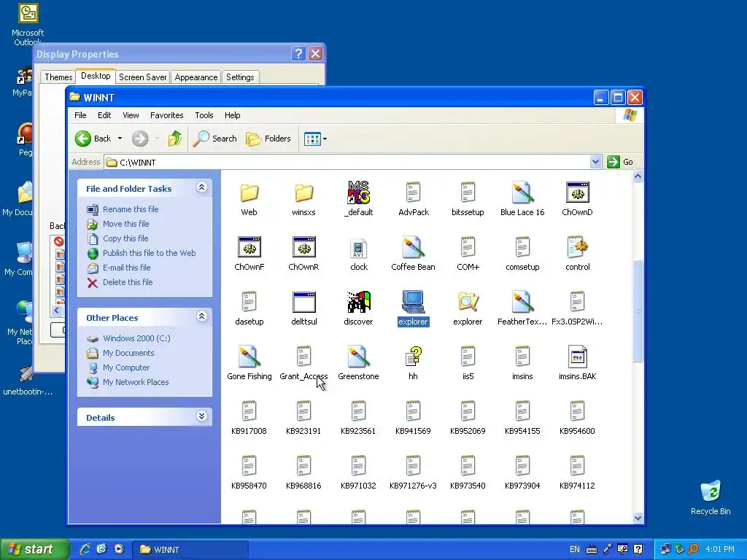Select the delttsul application icon
Viewport: 747px width, 560px height.
(304, 302)
